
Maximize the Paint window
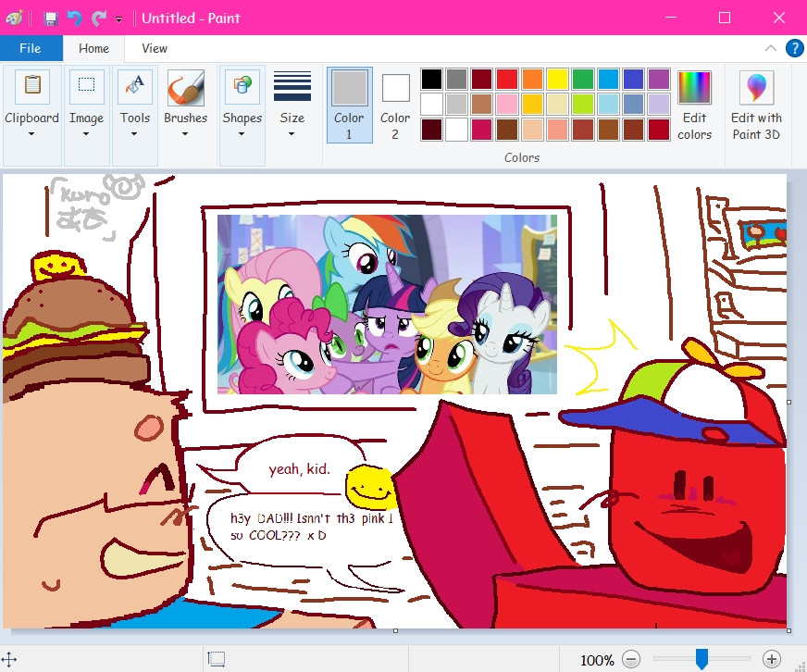coord(725,18)
